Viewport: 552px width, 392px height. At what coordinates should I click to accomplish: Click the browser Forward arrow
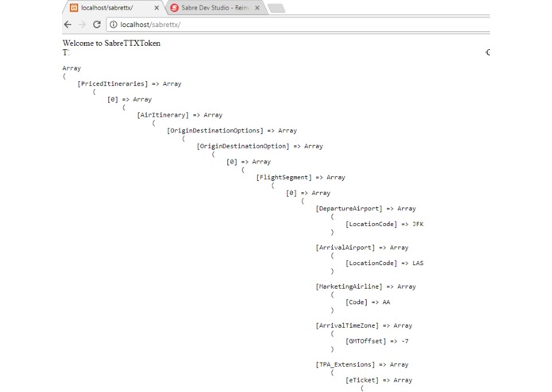coord(82,25)
